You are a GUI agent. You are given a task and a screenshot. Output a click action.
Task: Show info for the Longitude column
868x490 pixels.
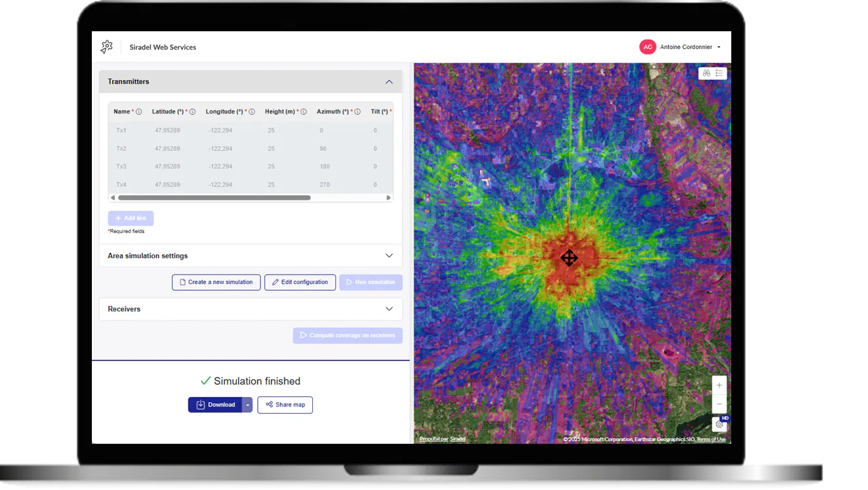(x=252, y=112)
